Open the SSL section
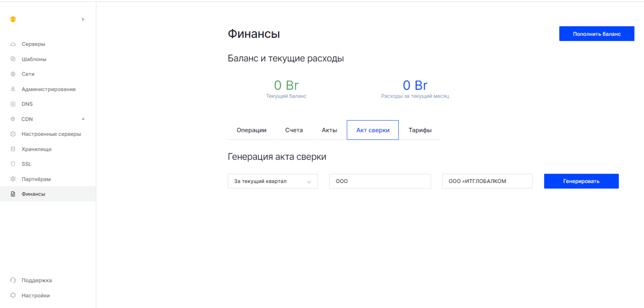 26,164
